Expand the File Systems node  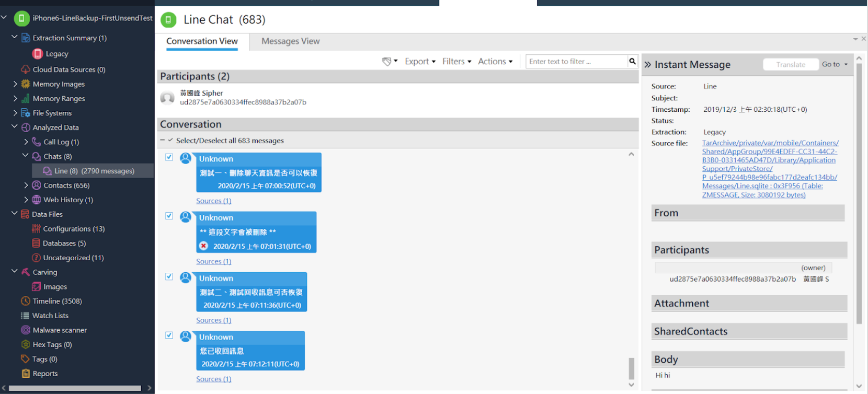(15, 112)
